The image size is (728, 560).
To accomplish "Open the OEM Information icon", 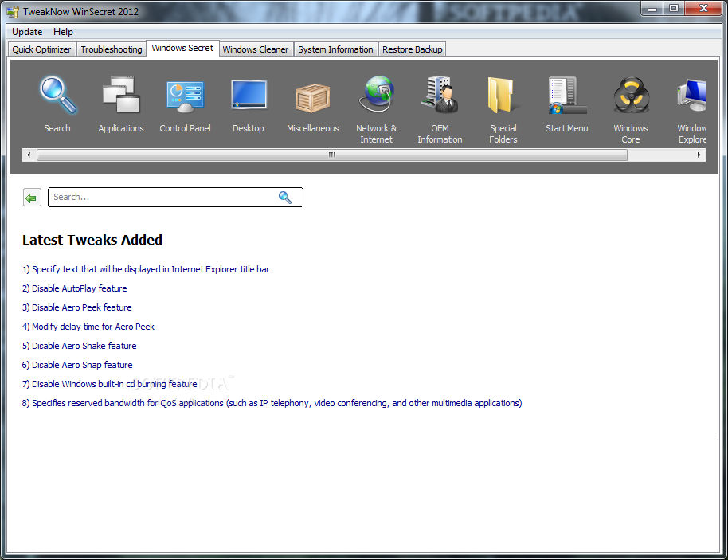I will pos(440,94).
